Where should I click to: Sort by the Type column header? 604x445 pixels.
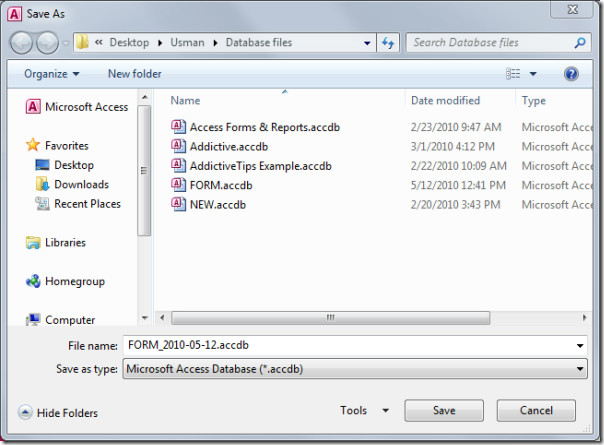click(534, 101)
